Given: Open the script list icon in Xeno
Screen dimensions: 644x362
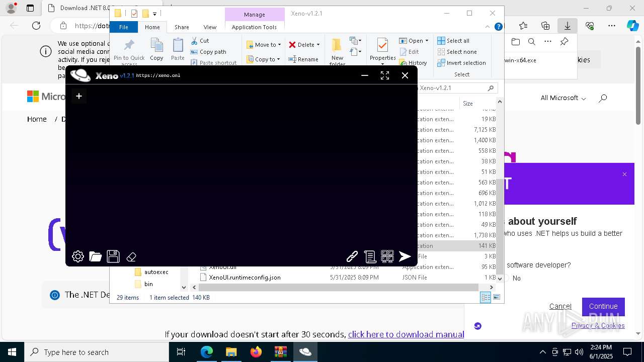Looking at the screenshot, I should click(370, 256).
